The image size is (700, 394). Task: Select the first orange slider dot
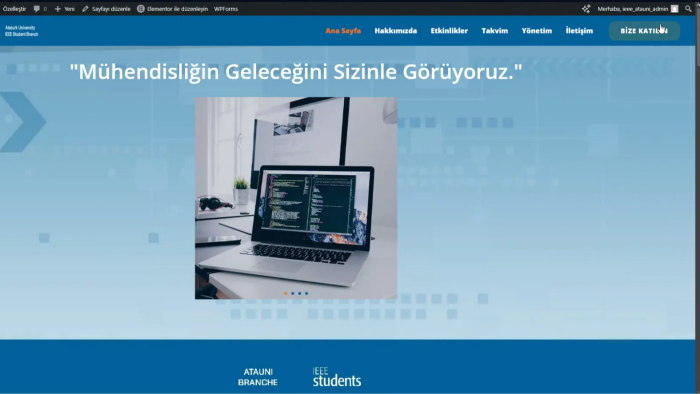286,294
